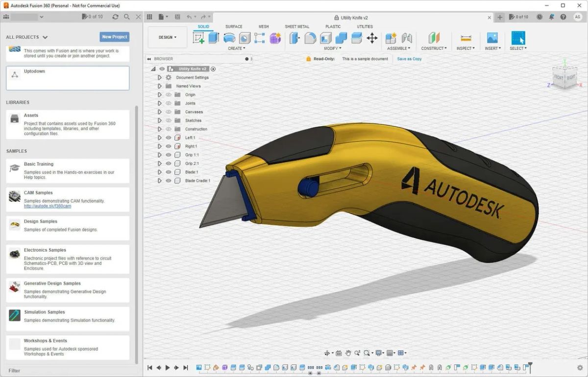Click the Pan icon in navigation bar

pyautogui.click(x=348, y=353)
